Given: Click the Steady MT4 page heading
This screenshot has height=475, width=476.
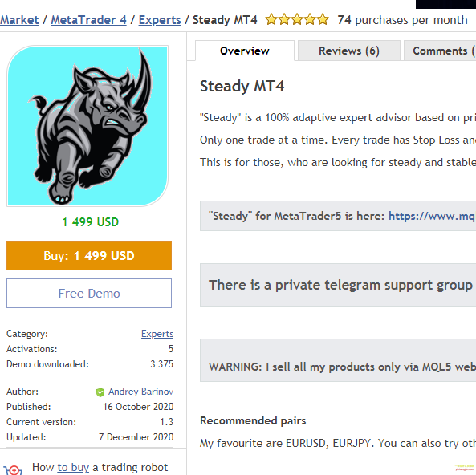Looking at the screenshot, I should tap(242, 86).
